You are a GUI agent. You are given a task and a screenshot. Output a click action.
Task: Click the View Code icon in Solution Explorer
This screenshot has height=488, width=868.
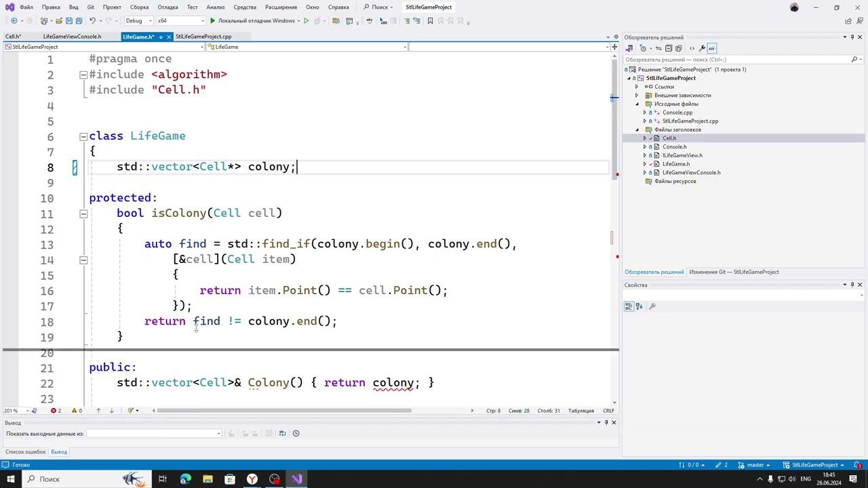692,48
